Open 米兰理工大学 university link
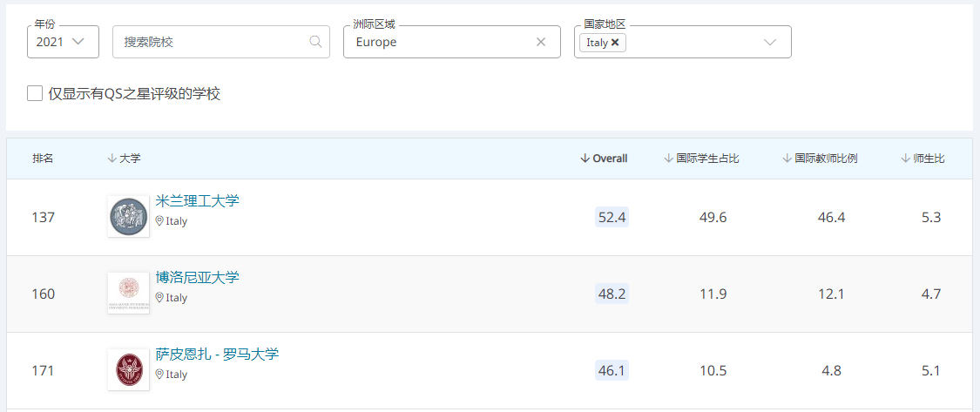 pos(198,200)
